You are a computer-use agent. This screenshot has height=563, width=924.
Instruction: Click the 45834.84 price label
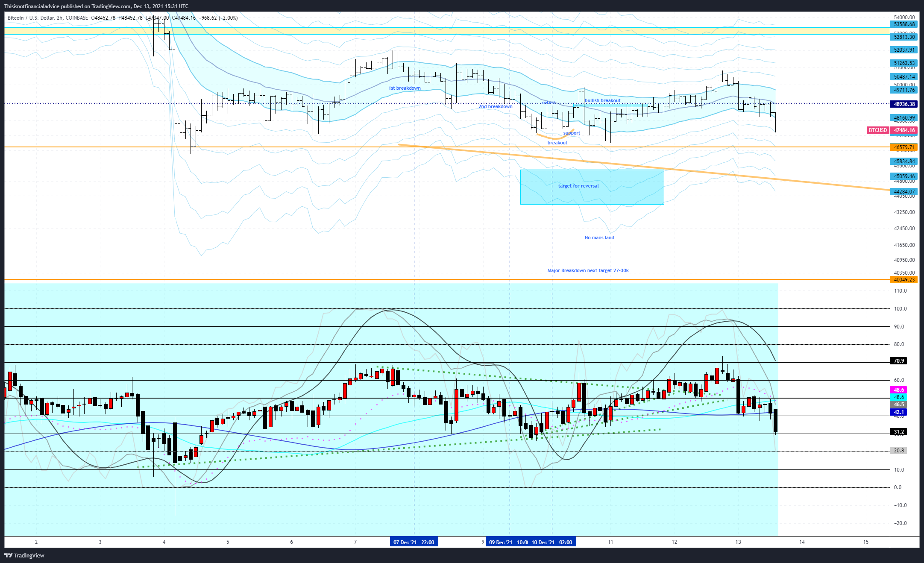[904, 161]
